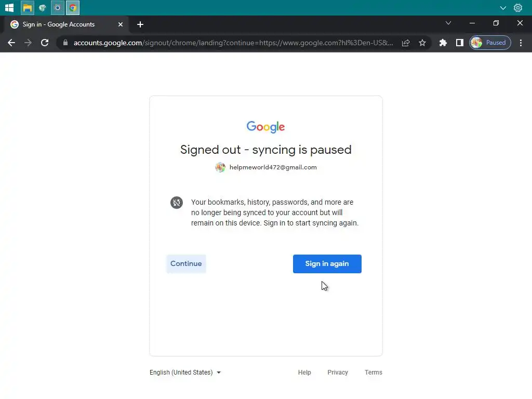Open the Chrome three-dot menu
The image size is (532, 399).
click(x=521, y=43)
